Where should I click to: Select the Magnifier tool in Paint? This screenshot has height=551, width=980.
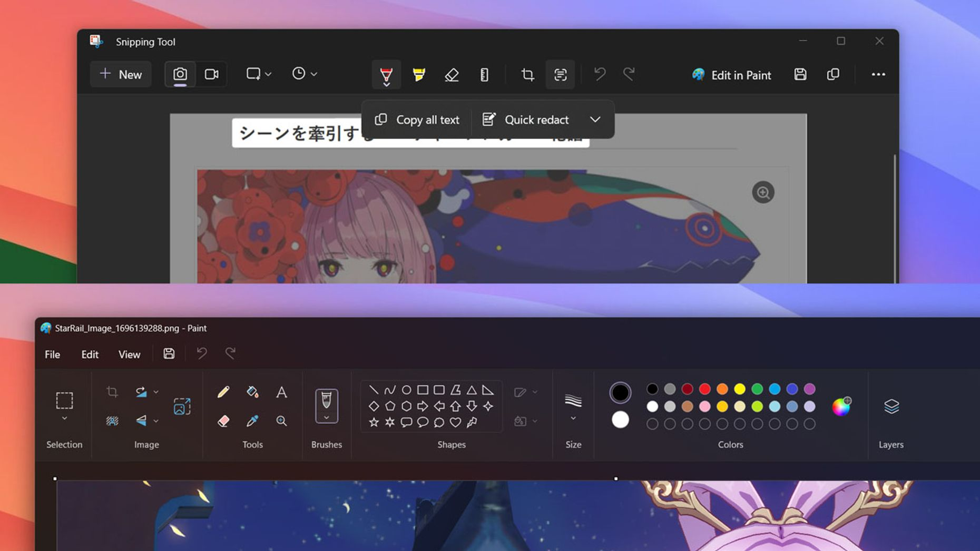tap(281, 421)
